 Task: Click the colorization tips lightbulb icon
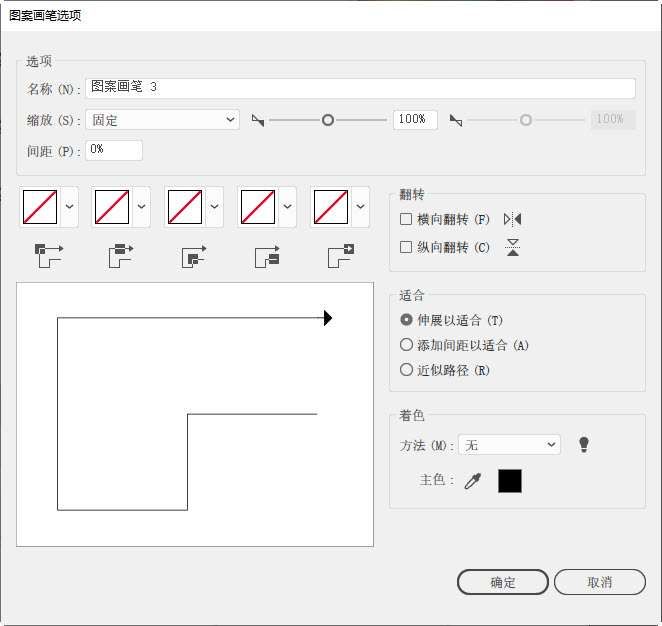pyautogui.click(x=584, y=444)
